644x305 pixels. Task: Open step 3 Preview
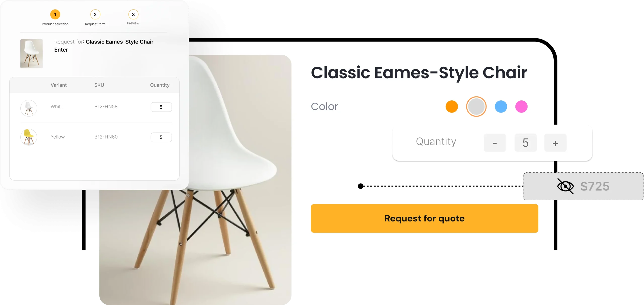coord(133,17)
